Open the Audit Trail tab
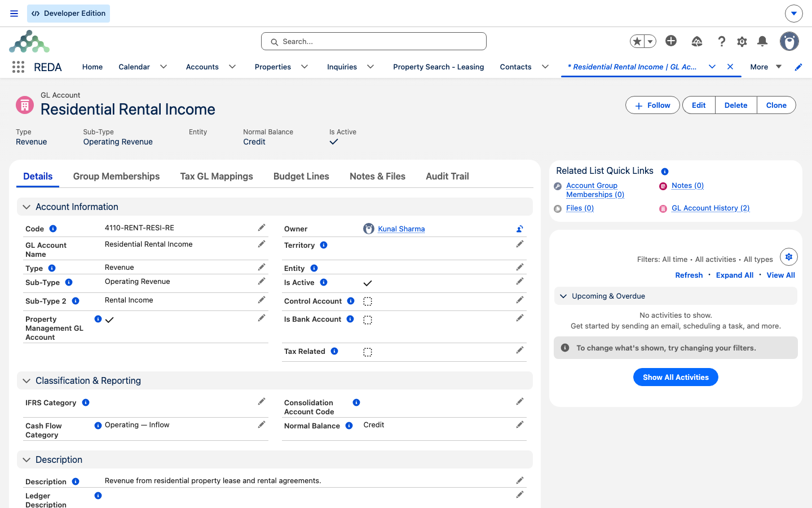Viewport: 812px width, 508px height. point(447,176)
